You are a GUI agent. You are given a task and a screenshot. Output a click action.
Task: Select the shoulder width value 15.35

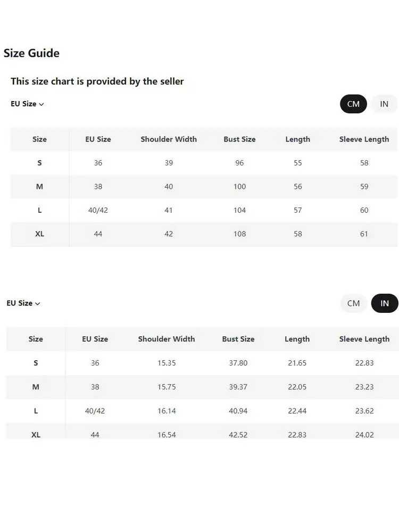point(167,363)
